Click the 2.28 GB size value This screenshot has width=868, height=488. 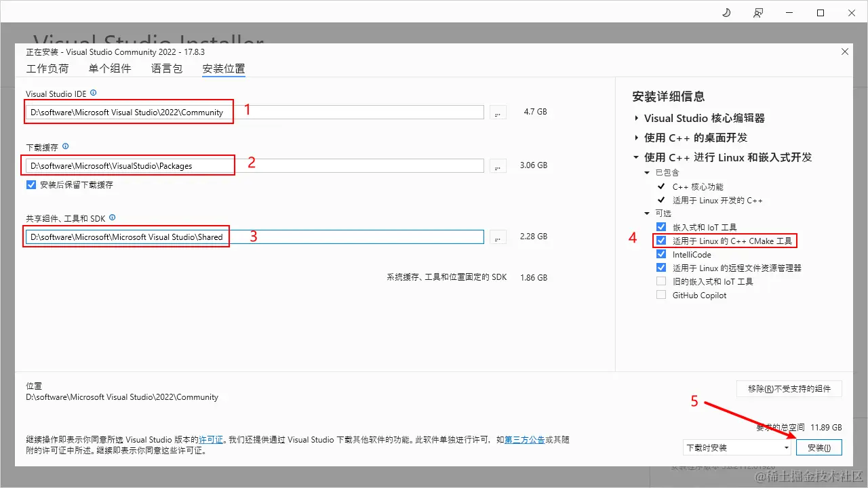tap(534, 237)
